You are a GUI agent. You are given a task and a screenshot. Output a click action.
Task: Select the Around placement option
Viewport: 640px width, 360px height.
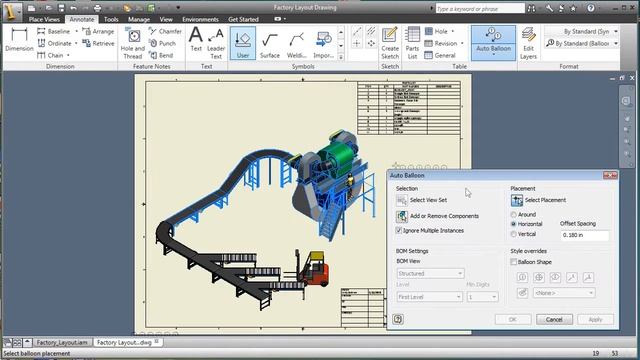[x=513, y=214]
